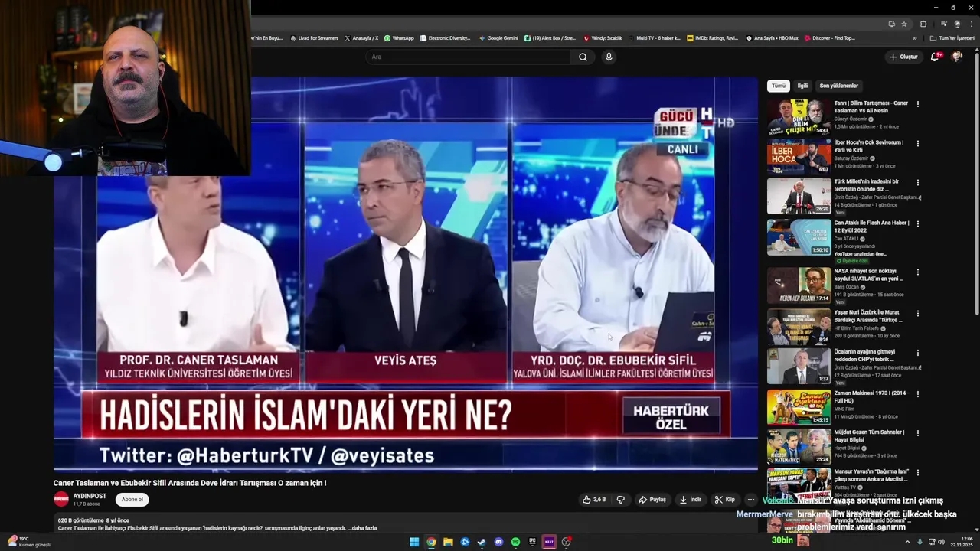Open the Windy: Sıcaklık bookmark
Viewport: 980px width, 551px height.
tap(603, 37)
